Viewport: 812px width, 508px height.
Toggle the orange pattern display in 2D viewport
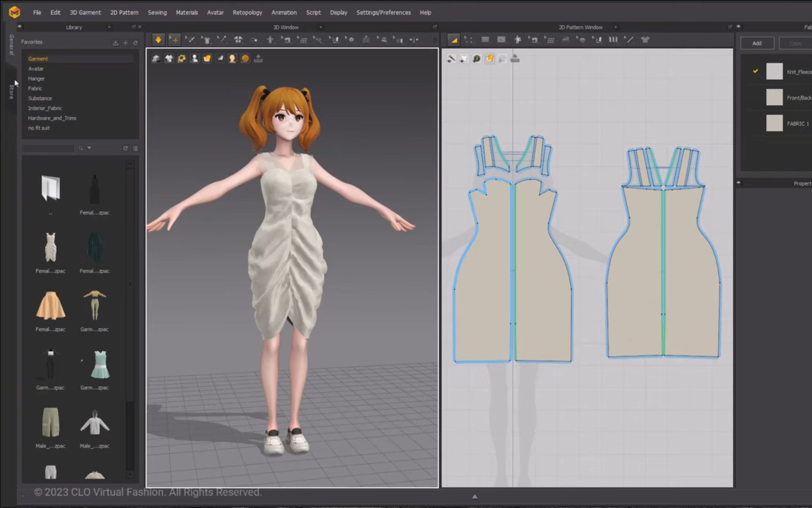tap(490, 59)
